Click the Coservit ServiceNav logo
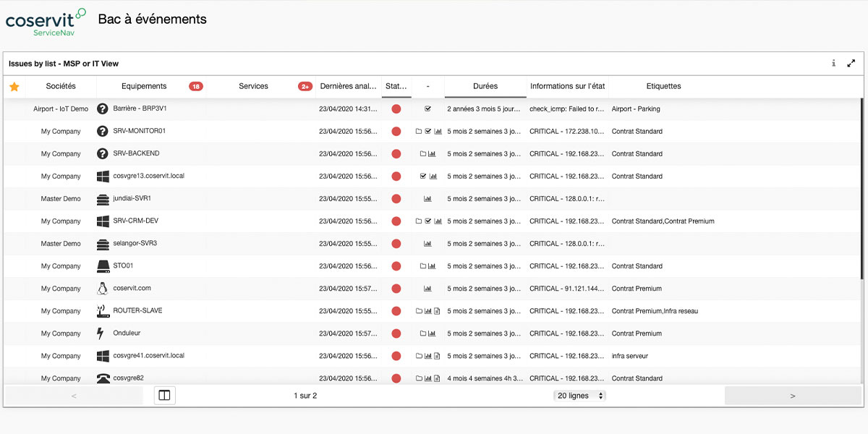This screenshot has height=434, width=868. pos(46,22)
